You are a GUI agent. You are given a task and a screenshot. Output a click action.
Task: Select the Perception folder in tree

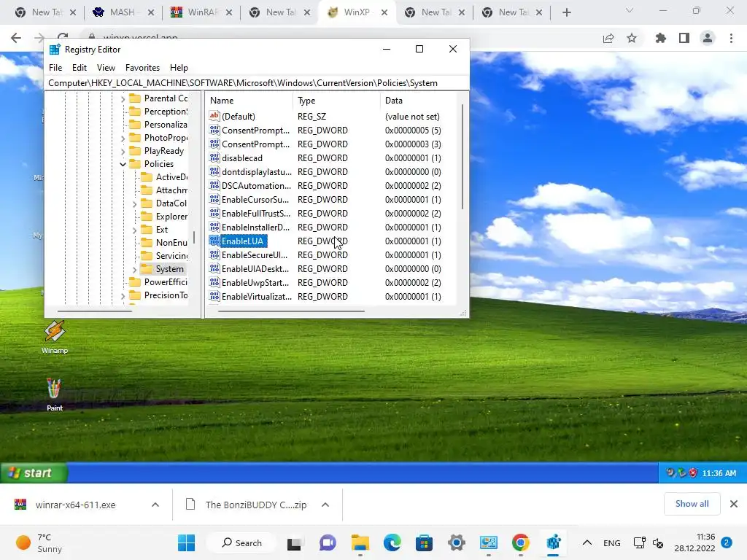(x=166, y=112)
